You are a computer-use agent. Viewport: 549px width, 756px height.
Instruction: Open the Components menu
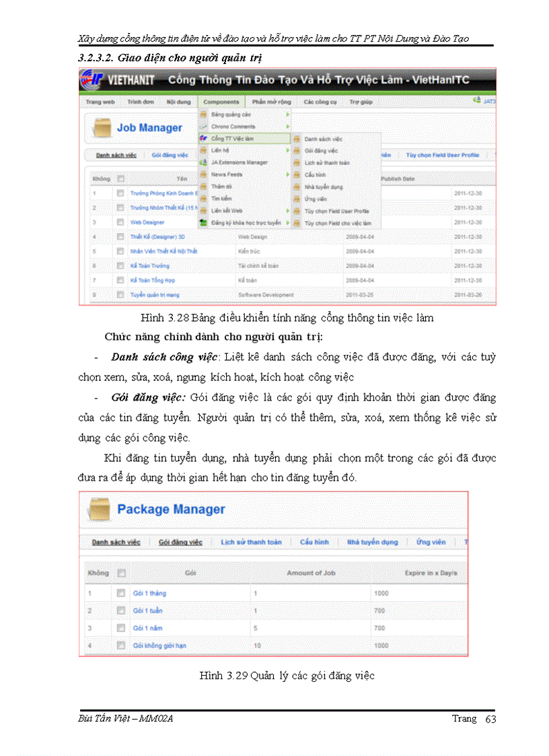tap(221, 102)
